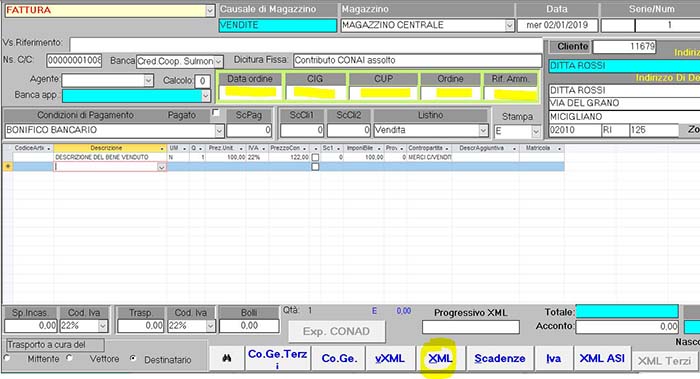Open Cod. Iva dropdown next to Trasp

tap(211, 326)
